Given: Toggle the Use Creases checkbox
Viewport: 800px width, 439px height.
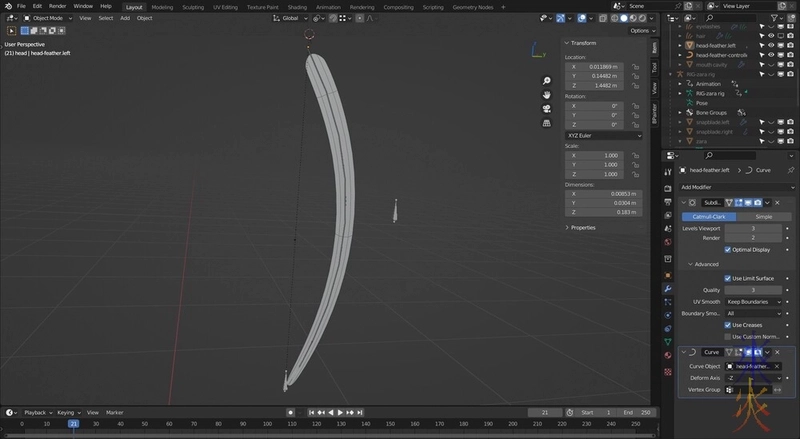Looking at the screenshot, I should [x=728, y=325].
